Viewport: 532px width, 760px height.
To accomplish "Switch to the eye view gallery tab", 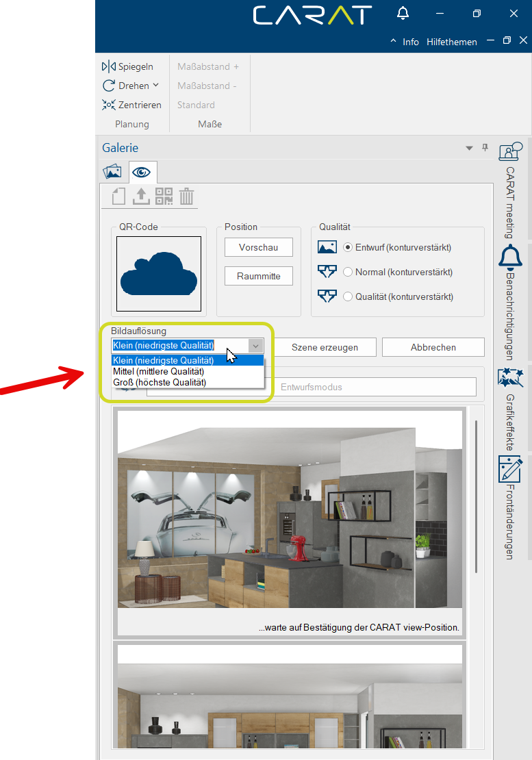I will (142, 172).
